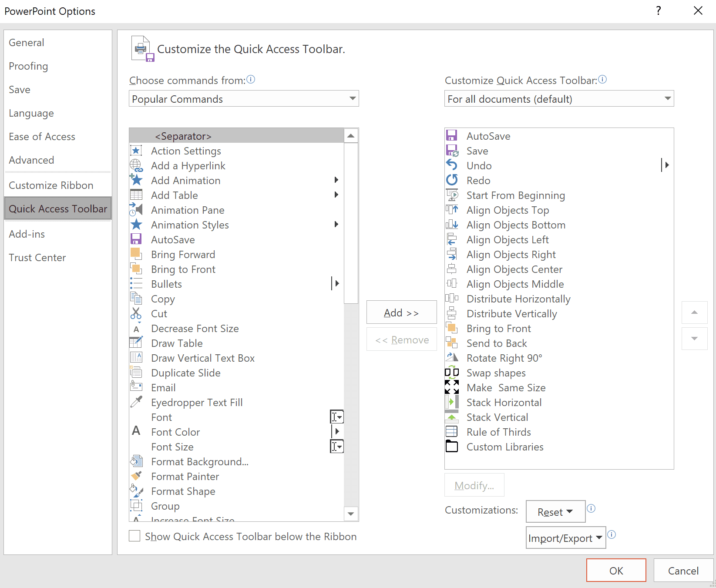This screenshot has height=588, width=716.
Task: Click the Cancel button
Action: [683, 571]
